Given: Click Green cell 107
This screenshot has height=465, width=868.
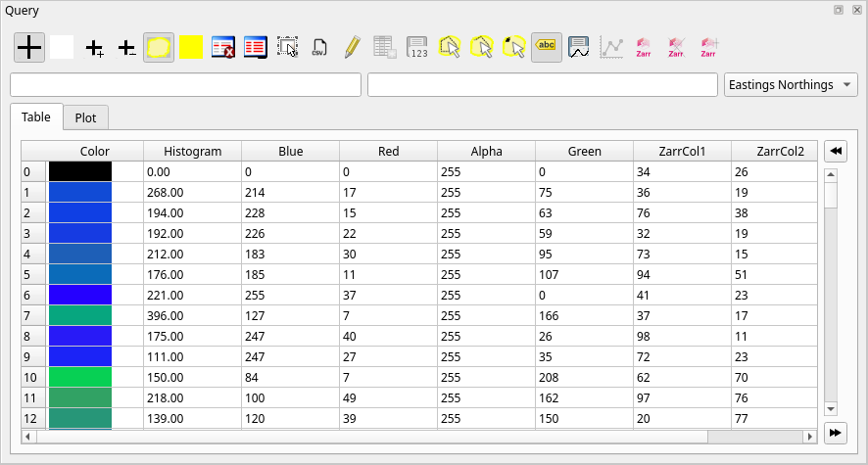Looking at the screenshot, I should (585, 274).
